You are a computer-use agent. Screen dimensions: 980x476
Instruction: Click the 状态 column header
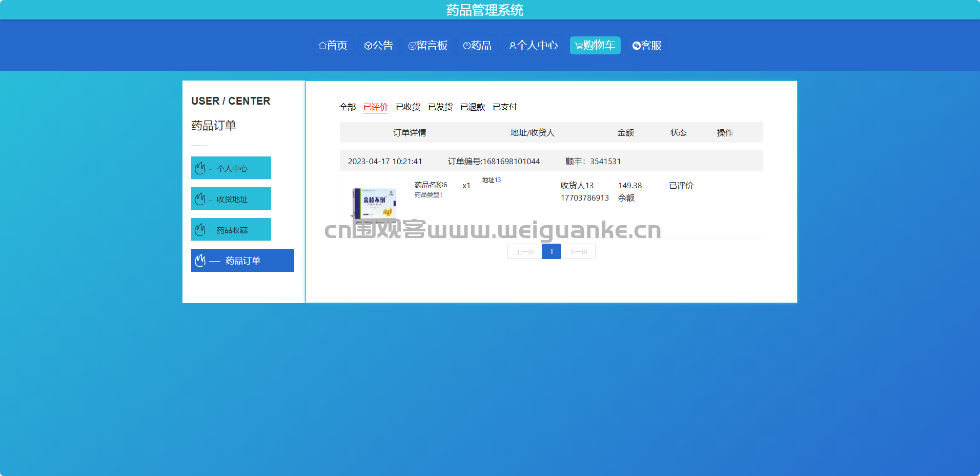click(x=679, y=132)
